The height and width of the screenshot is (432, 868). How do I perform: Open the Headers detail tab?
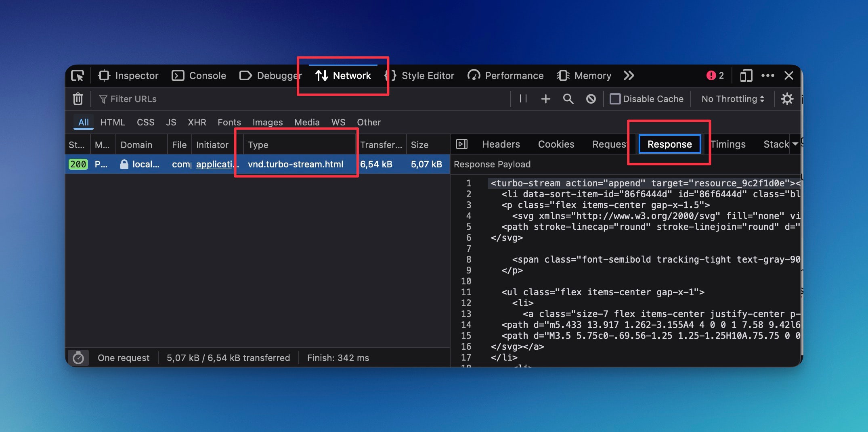(x=501, y=144)
